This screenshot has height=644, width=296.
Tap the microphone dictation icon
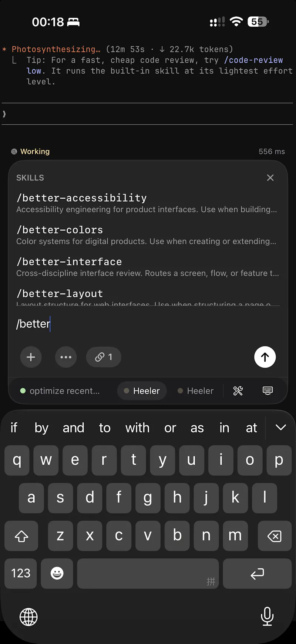coord(267,617)
